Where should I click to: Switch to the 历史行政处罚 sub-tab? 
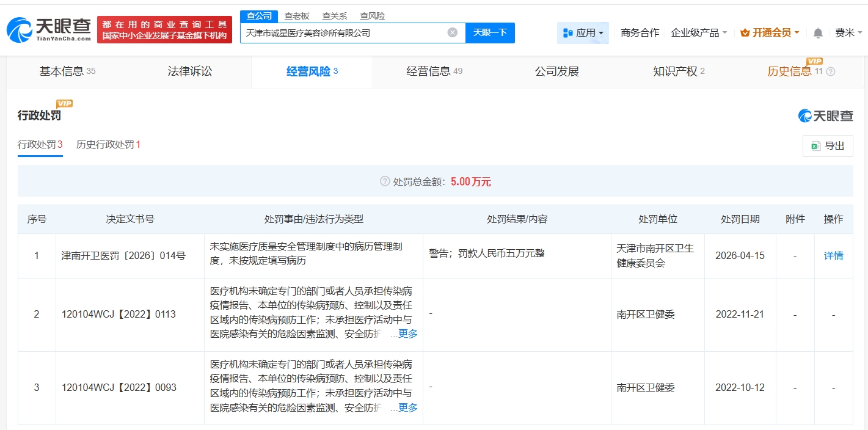point(108,145)
